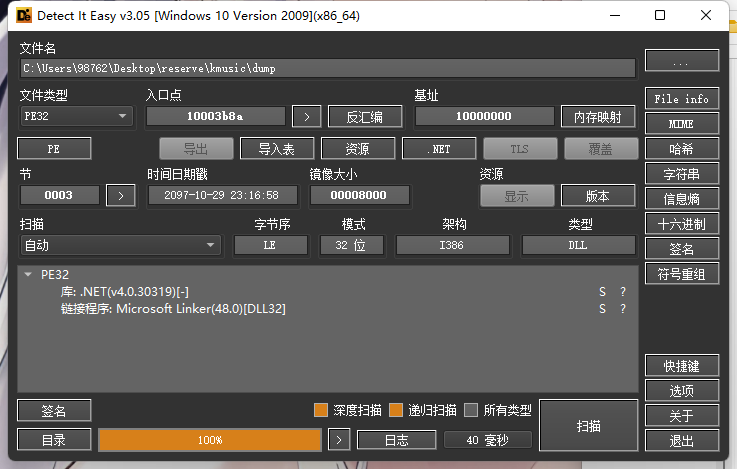
Task: Open the 文件类型 PE32 dropdown
Action: (76, 116)
